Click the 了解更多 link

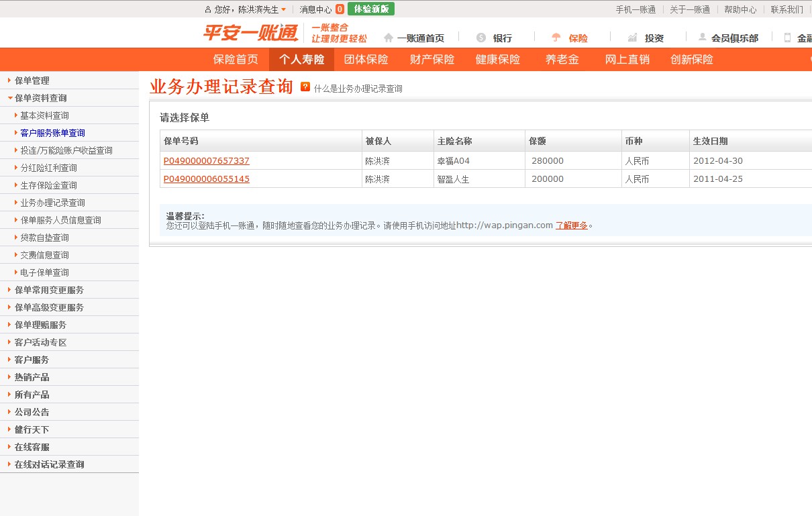571,225
